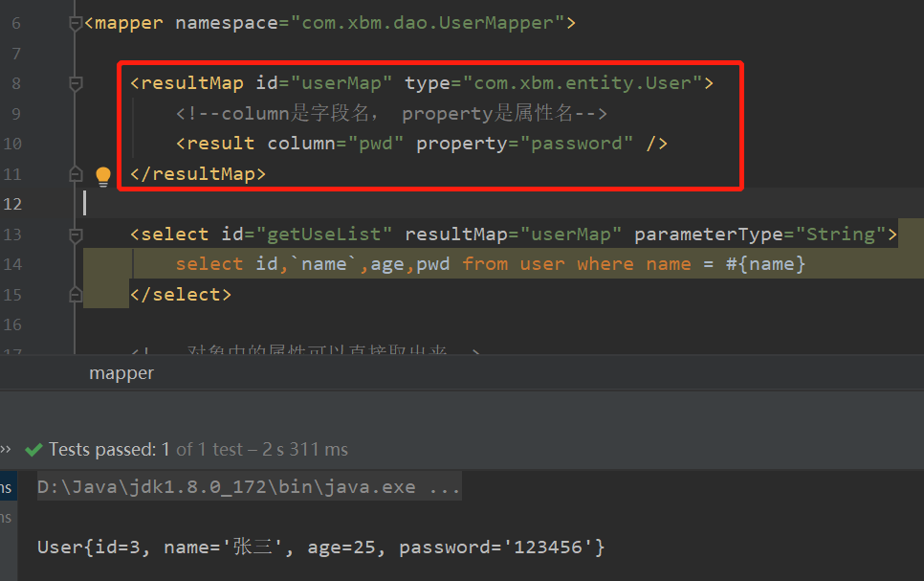
Task: Click the resultMap="userMap" reference on line 13
Action: [x=514, y=235]
